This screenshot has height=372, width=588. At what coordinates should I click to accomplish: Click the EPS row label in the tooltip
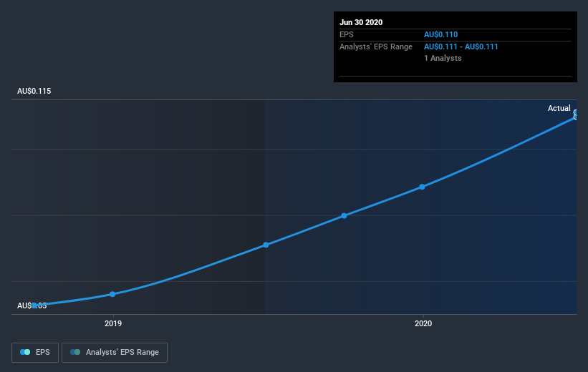[346, 34]
